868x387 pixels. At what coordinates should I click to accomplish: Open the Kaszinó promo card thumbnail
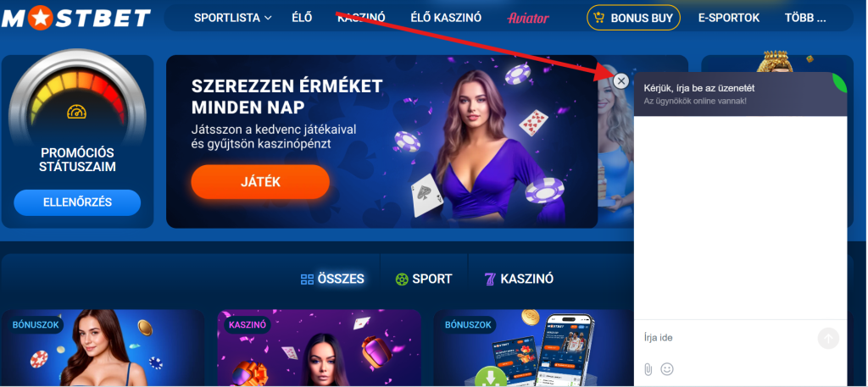(319, 348)
